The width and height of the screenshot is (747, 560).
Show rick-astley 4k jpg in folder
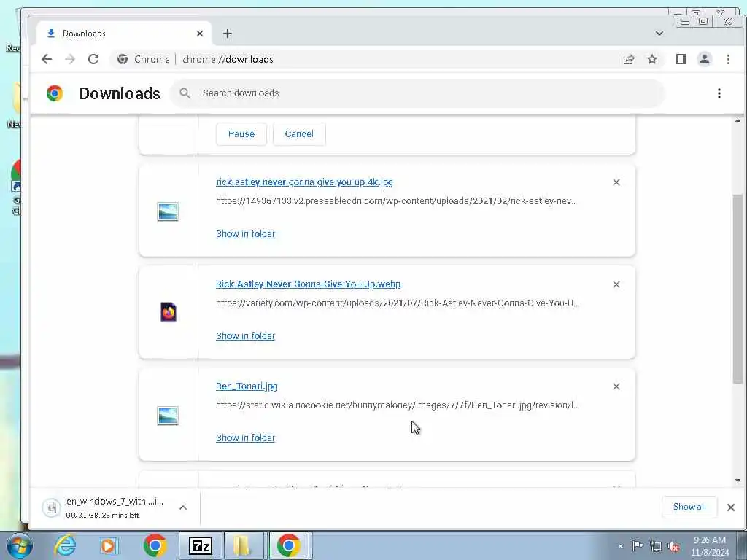245,234
